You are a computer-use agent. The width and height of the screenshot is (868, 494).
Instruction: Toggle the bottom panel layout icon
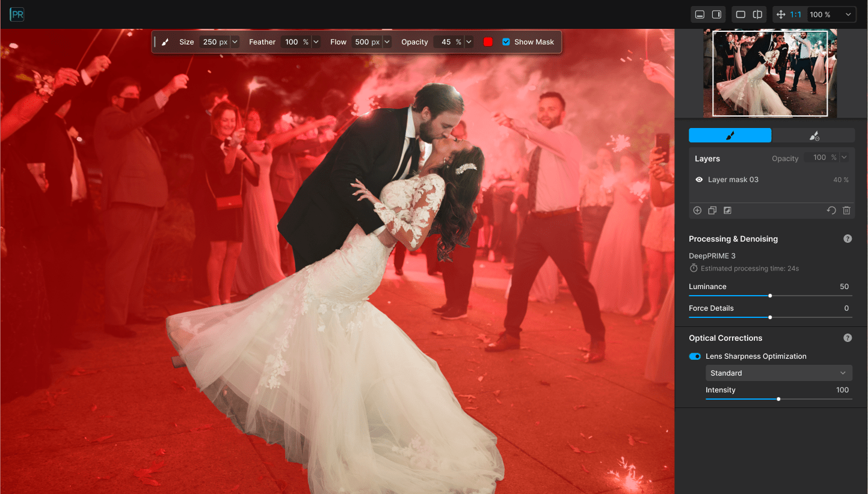[x=700, y=14]
